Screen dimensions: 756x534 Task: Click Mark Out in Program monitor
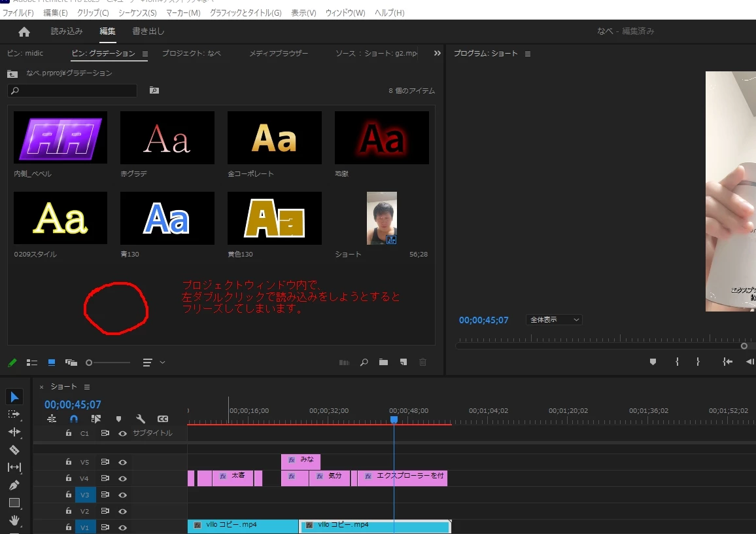pyautogui.click(x=698, y=362)
